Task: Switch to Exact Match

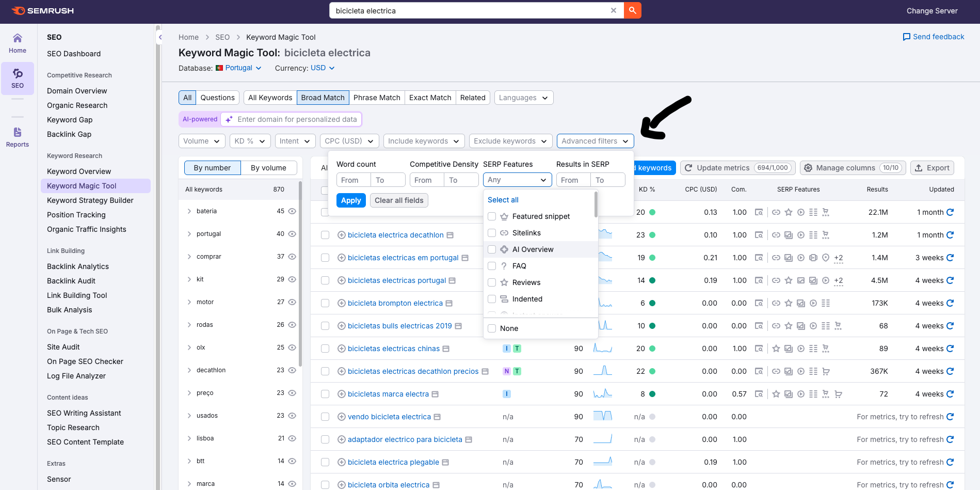Action: coord(430,98)
